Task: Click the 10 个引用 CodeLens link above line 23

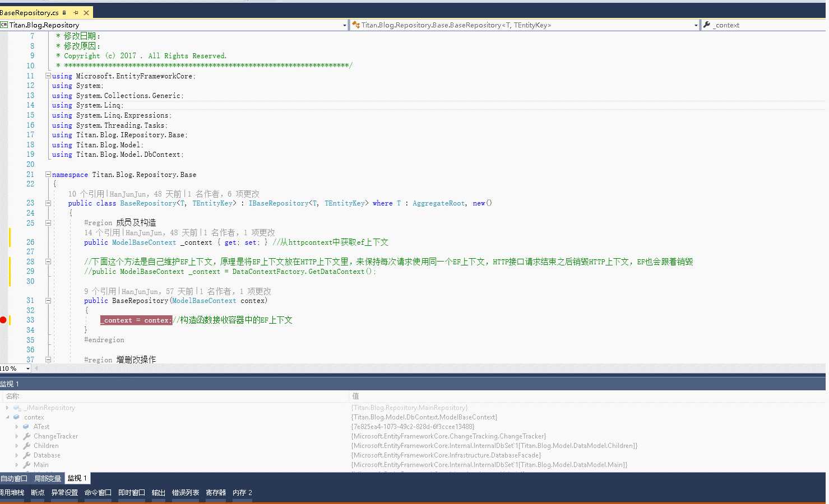Action: pyautogui.click(x=86, y=194)
